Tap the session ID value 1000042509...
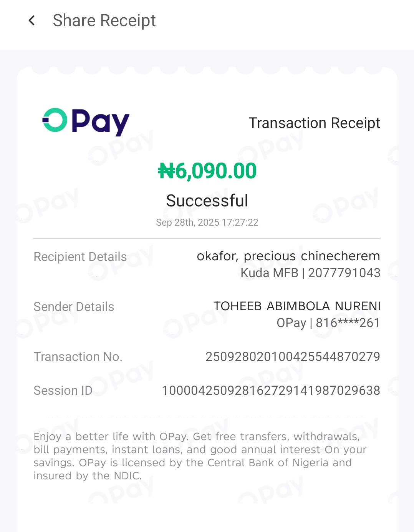 click(271, 391)
